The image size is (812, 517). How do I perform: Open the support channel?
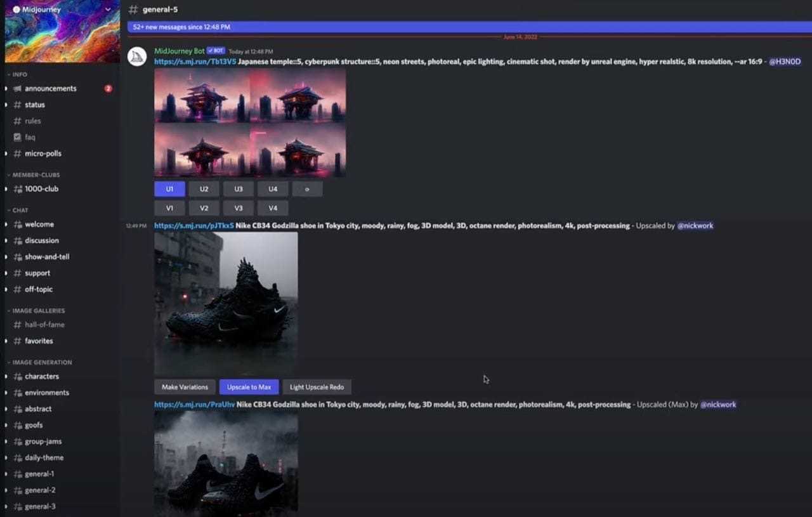tap(37, 273)
